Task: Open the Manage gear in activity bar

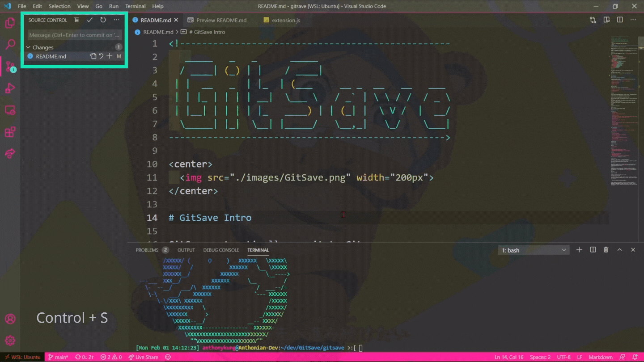Action: click(10, 341)
